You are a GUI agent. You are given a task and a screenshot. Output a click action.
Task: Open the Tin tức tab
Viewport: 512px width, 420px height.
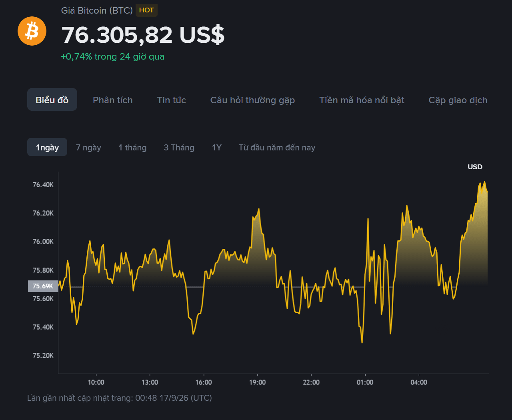[x=171, y=100]
